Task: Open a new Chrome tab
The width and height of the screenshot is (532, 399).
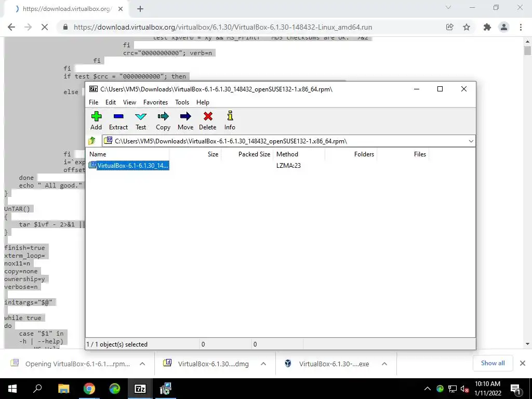Action: click(x=140, y=9)
